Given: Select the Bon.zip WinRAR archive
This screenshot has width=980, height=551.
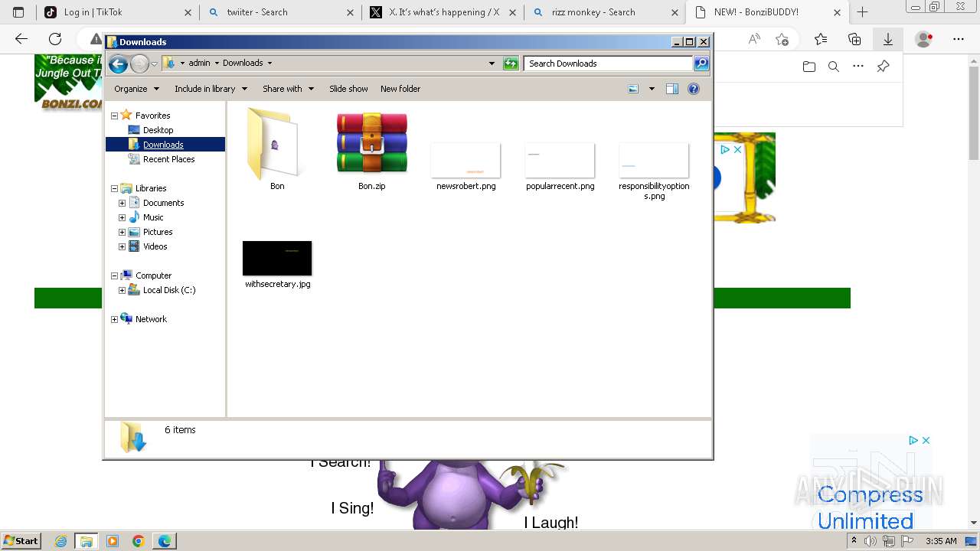Looking at the screenshot, I should click(x=372, y=143).
